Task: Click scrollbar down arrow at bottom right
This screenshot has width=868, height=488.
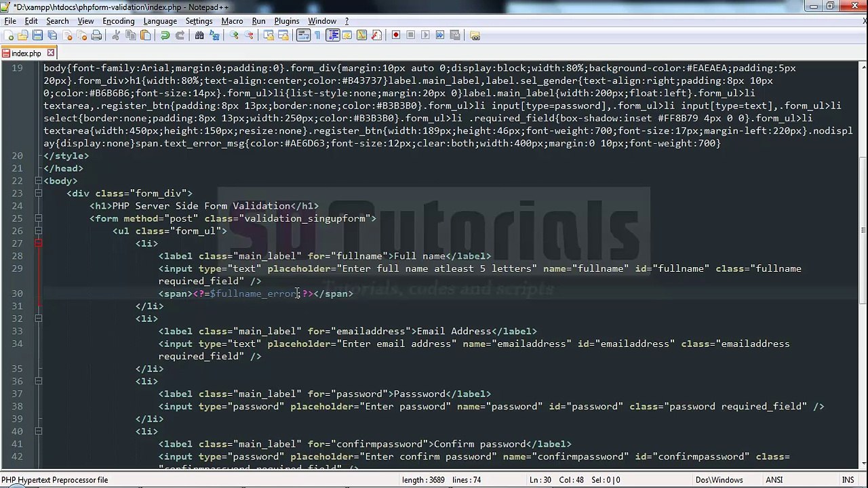Action: coord(862,463)
